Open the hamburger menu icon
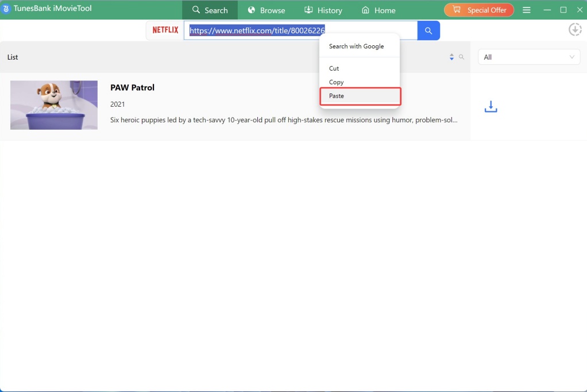 pyautogui.click(x=527, y=10)
